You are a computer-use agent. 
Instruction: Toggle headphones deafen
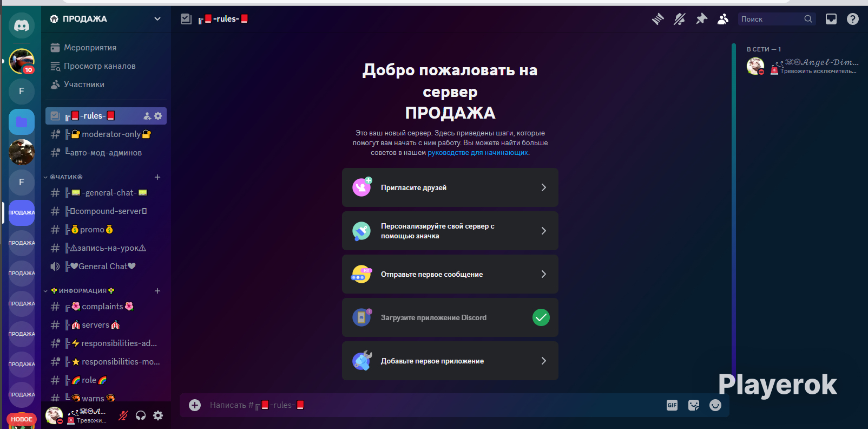141,415
